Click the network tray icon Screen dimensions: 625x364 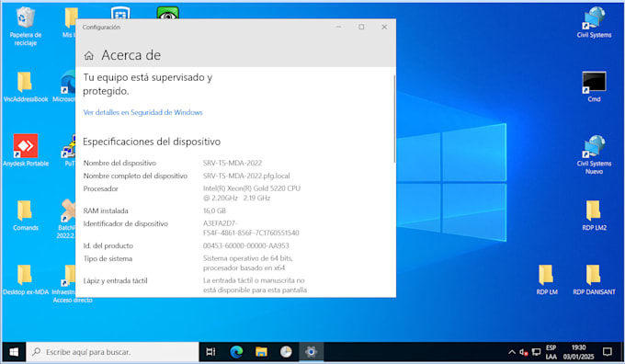tap(536, 352)
